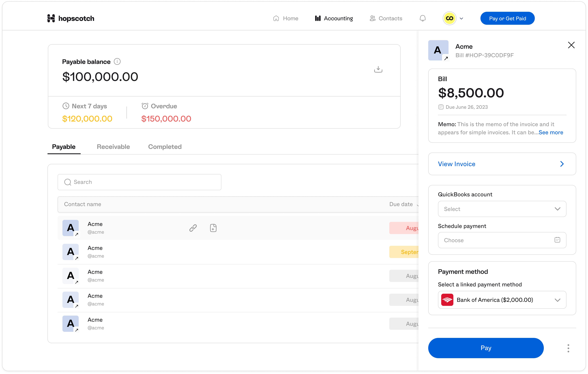The width and height of the screenshot is (588, 374).
Task: Open the Completed tab
Action: [165, 147]
